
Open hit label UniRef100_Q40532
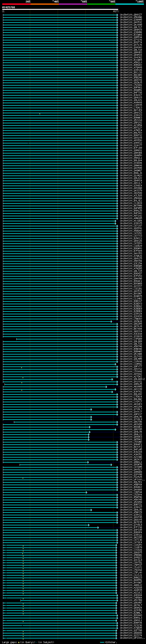click(x=131, y=22)
